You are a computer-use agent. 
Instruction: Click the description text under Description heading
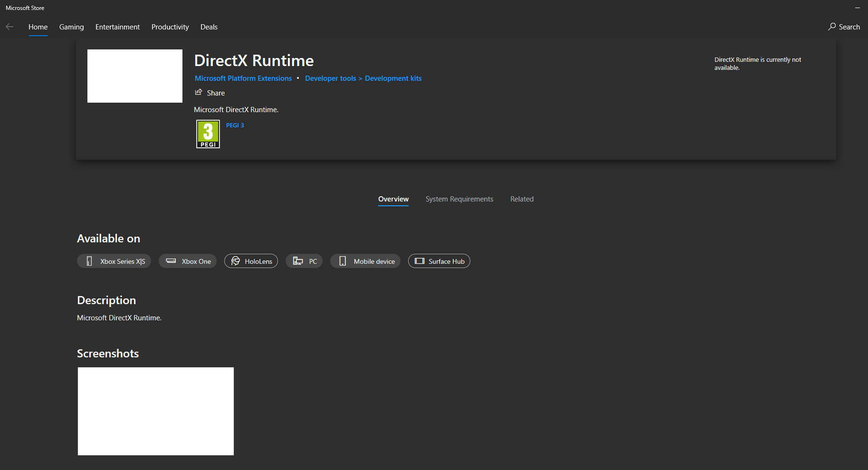click(119, 318)
